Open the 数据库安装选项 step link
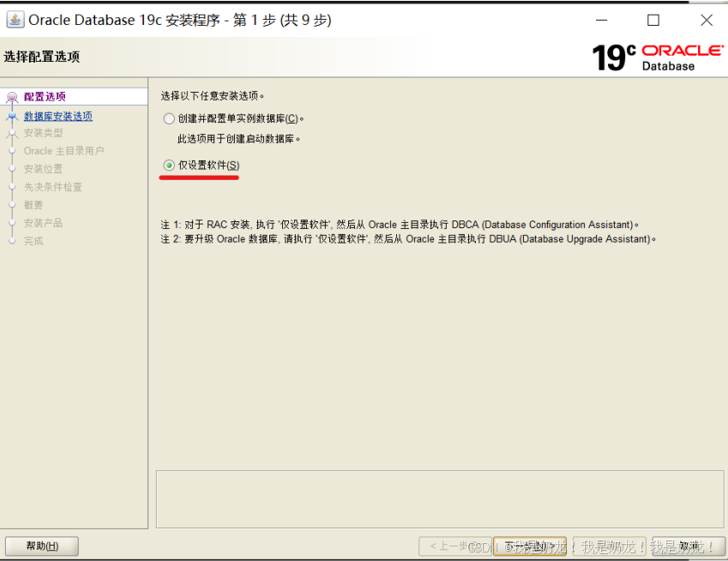This screenshot has width=728, height=561. [58, 116]
